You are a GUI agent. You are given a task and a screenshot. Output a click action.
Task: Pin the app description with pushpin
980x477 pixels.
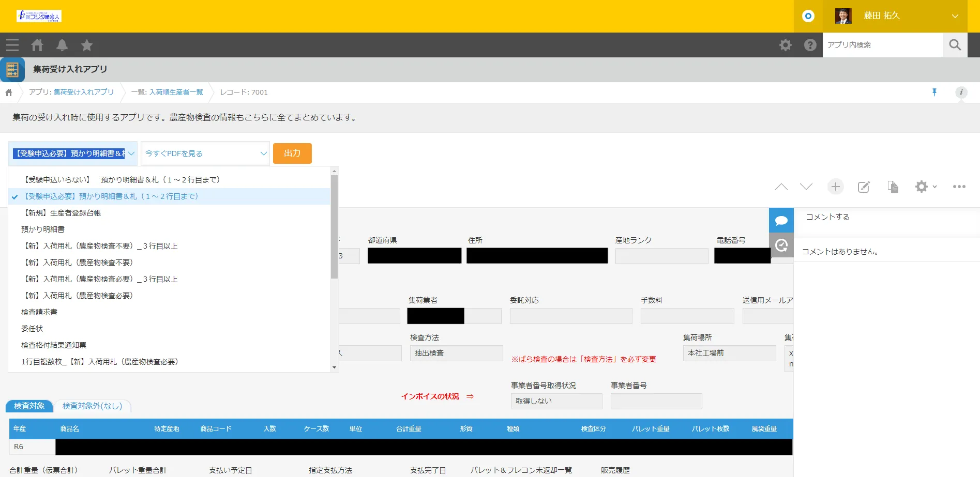coord(934,92)
